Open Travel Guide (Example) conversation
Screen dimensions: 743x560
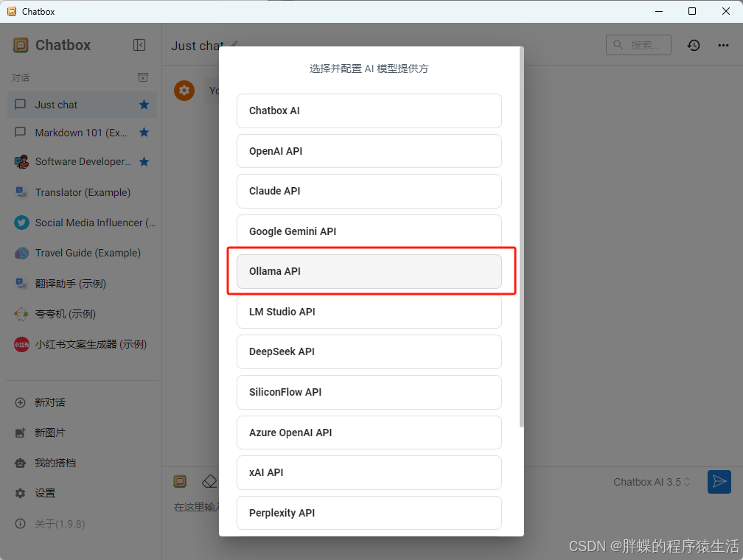(x=82, y=253)
